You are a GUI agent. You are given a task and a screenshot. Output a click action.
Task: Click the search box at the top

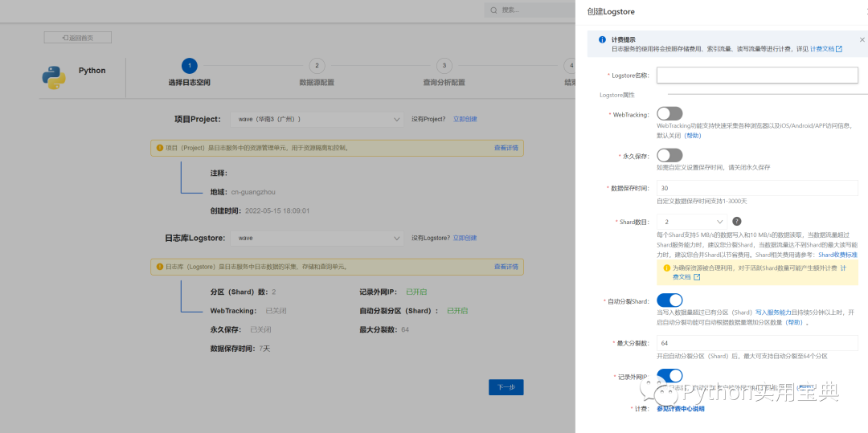pyautogui.click(x=530, y=10)
